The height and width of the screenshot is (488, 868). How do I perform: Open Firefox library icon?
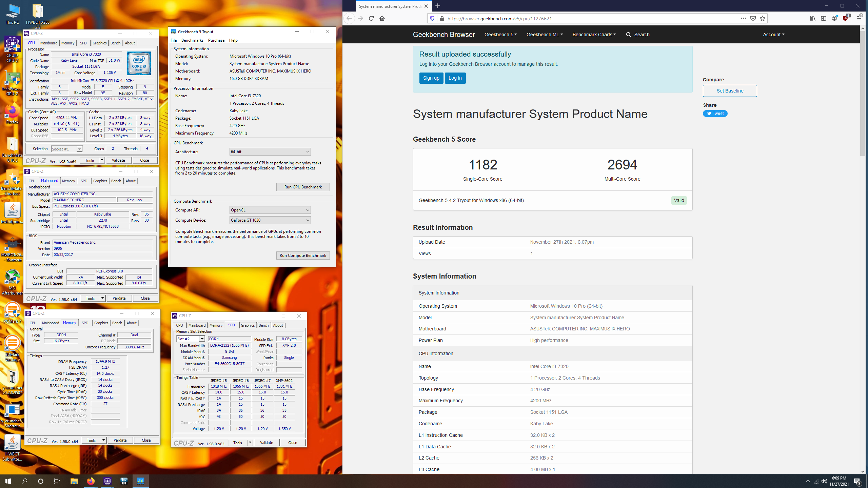coord(813,18)
